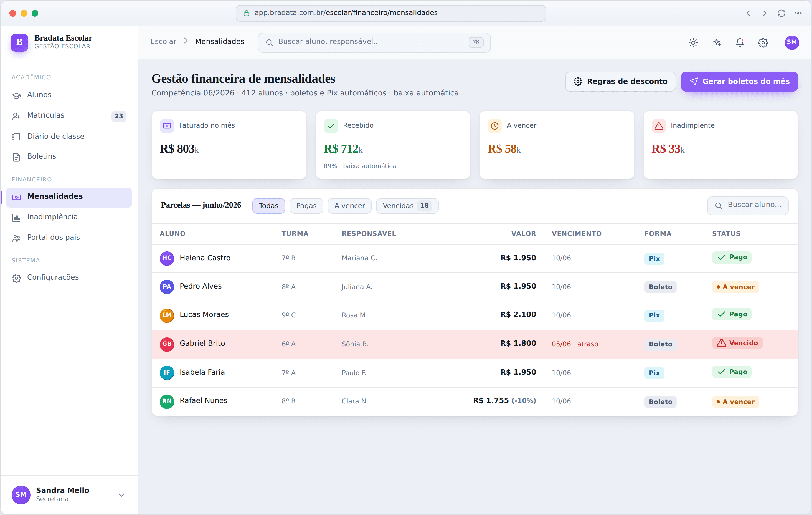Click the 'R$ 2.100' value

click(518, 315)
